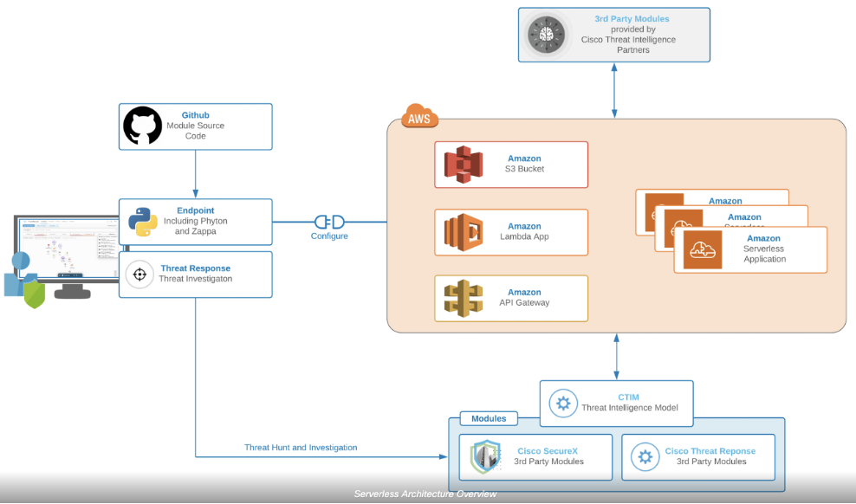The image size is (856, 504).
Task: Select the Threat Response crosshair icon
Action: 138,275
